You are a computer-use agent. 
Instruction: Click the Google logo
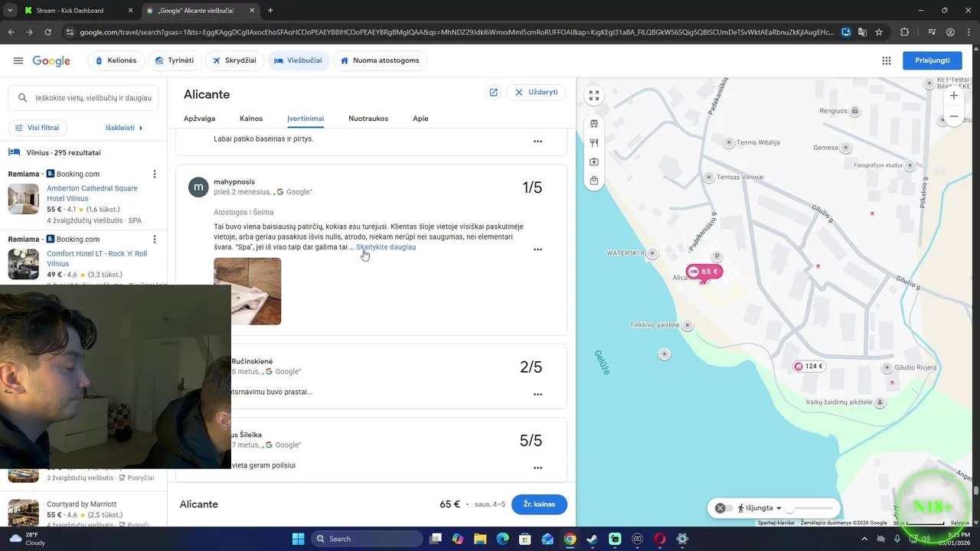click(51, 60)
